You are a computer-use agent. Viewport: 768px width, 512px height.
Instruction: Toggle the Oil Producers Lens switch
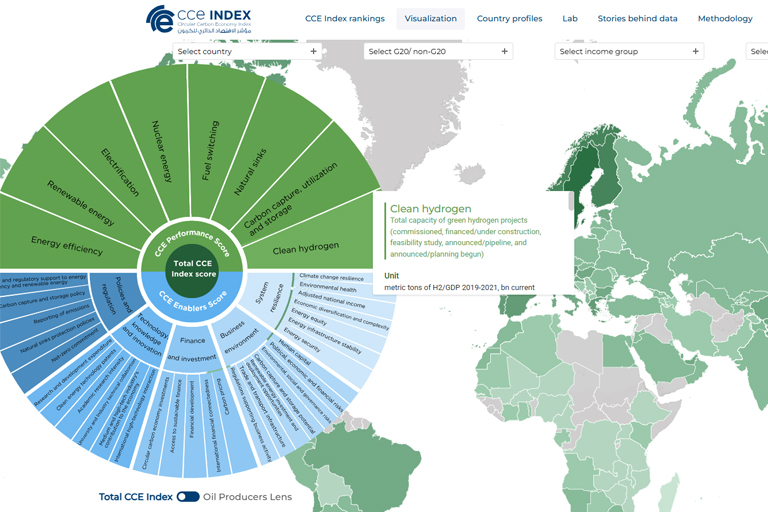(187, 497)
